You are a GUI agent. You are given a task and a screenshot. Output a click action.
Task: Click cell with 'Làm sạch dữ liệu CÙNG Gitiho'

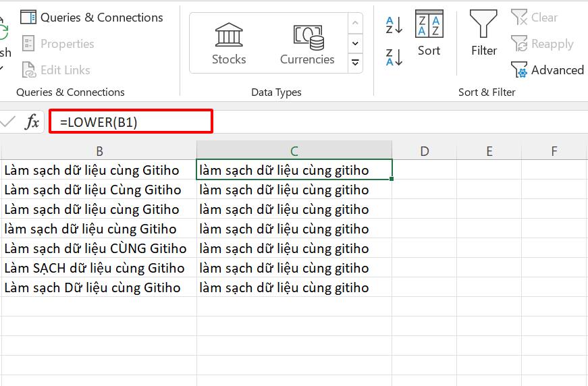click(x=95, y=248)
